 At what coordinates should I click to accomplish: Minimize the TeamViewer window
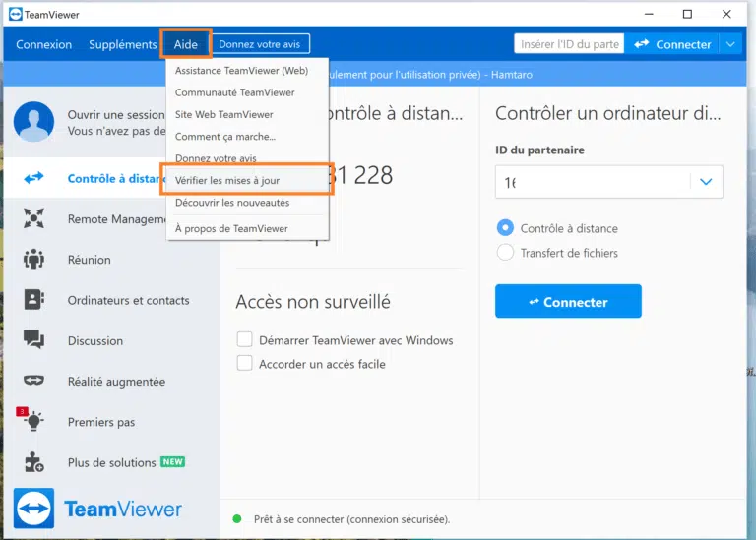[x=649, y=14]
